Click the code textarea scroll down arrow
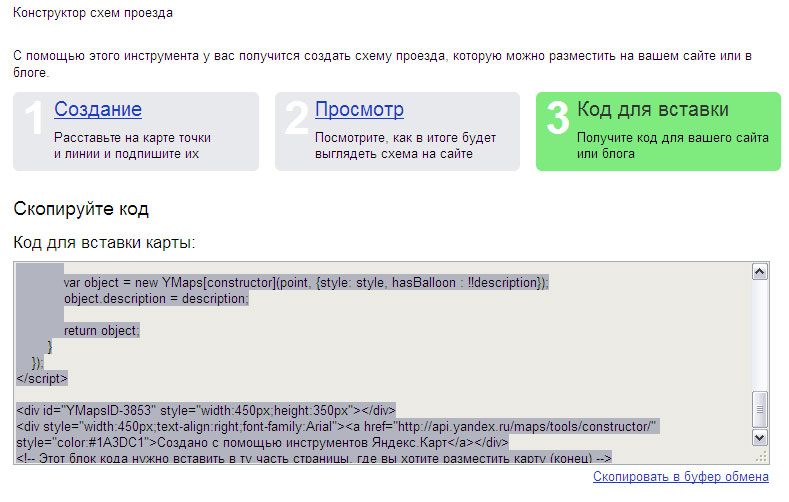The width and height of the screenshot is (789, 502). (759, 437)
